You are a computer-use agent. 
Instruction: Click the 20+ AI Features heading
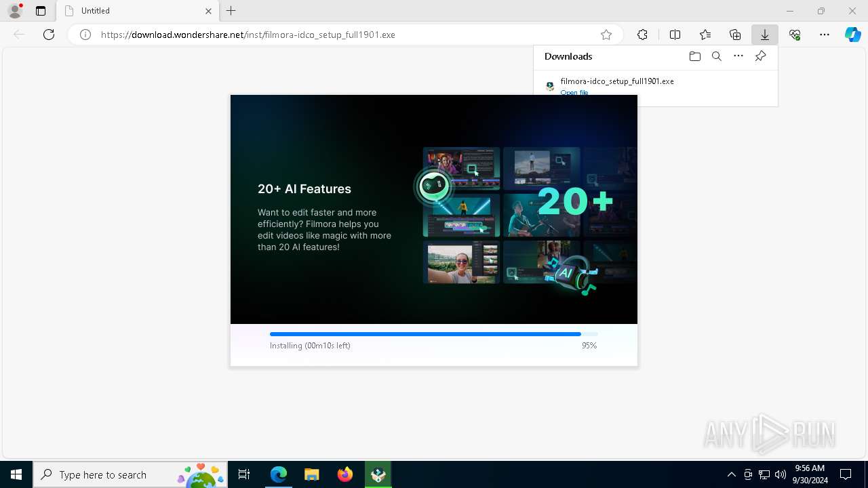coord(304,189)
